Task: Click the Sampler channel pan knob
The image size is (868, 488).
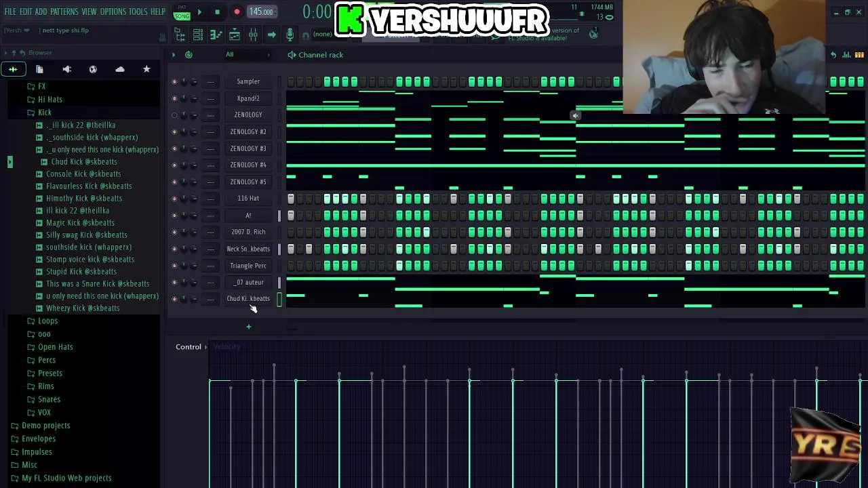Action: (x=184, y=81)
